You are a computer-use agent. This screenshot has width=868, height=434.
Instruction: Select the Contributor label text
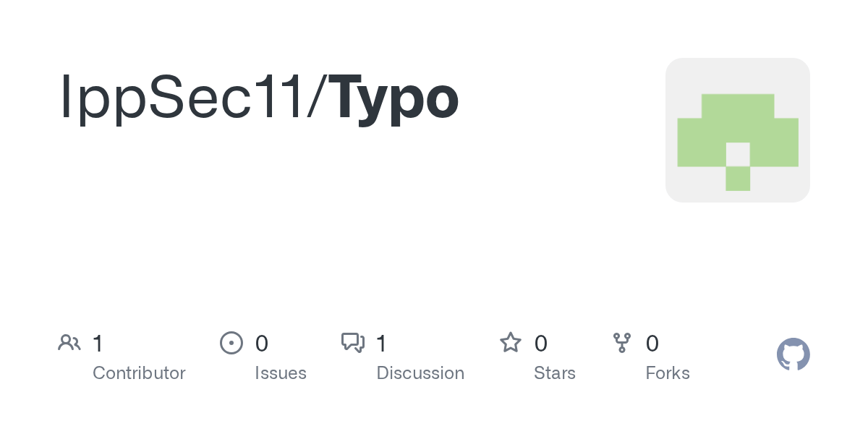click(x=139, y=373)
